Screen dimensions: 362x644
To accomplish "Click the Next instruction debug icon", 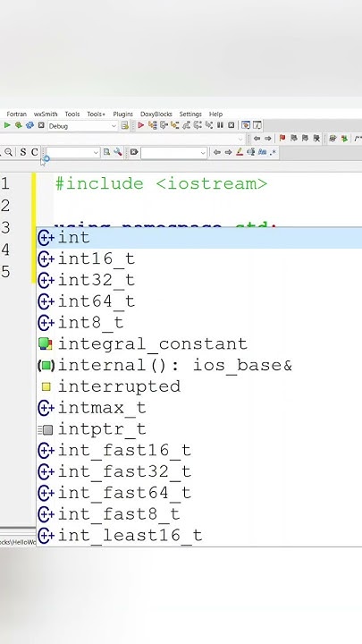I will pos(198,125).
